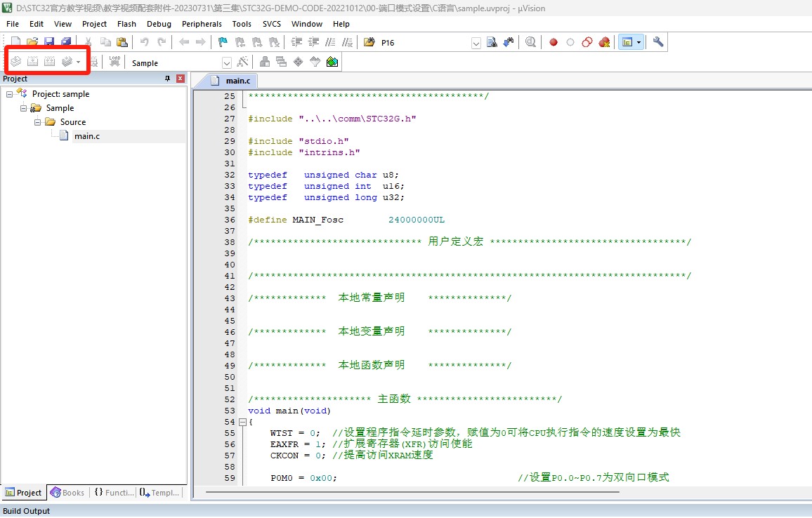This screenshot has height=518, width=812.
Task: Click the Rebuild all target files icon
Action: (x=49, y=62)
